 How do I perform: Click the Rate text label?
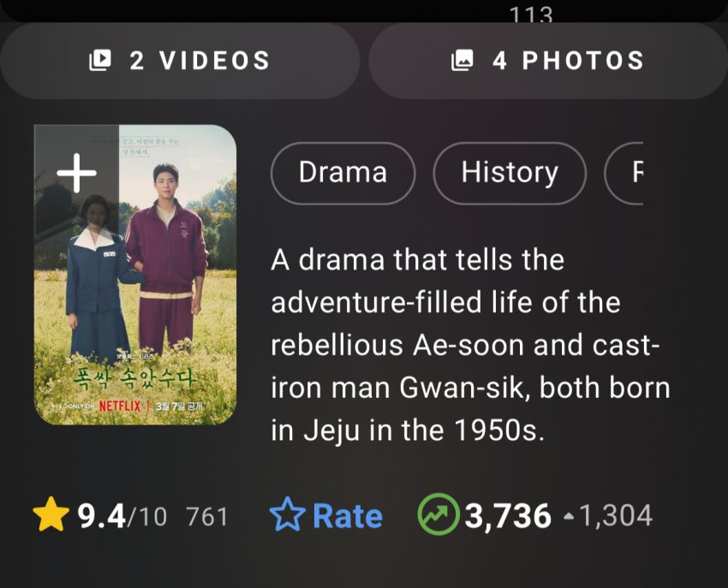[348, 516]
